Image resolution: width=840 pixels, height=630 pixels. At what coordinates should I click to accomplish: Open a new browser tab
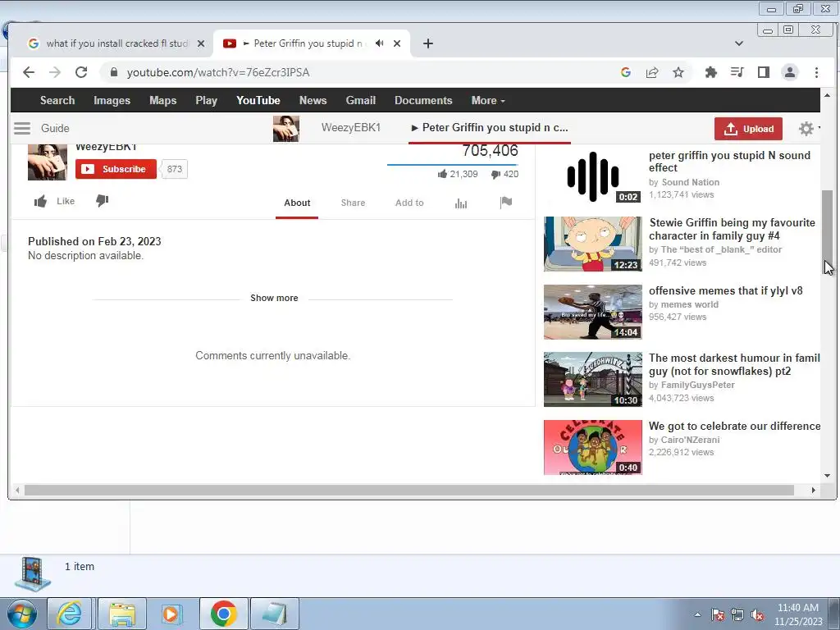tap(427, 43)
